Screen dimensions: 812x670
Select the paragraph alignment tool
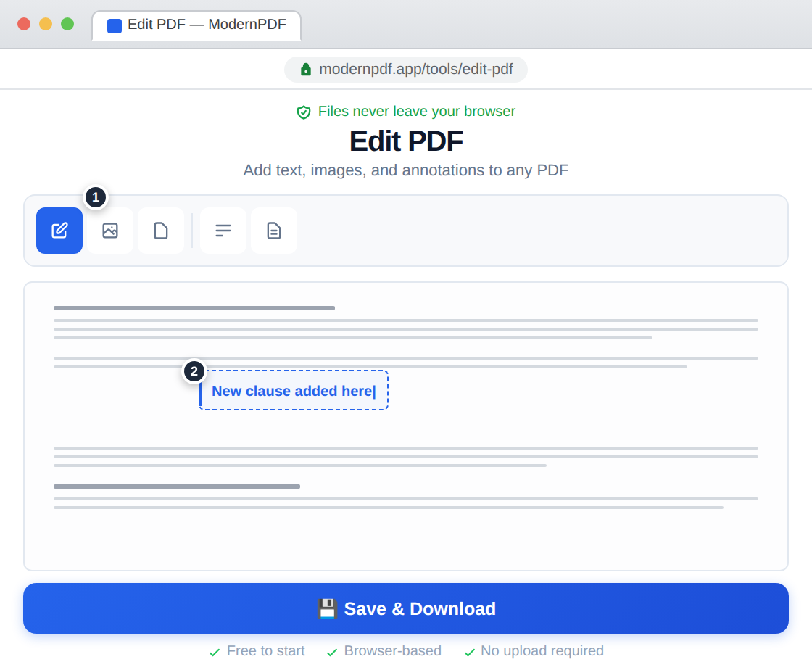click(223, 231)
